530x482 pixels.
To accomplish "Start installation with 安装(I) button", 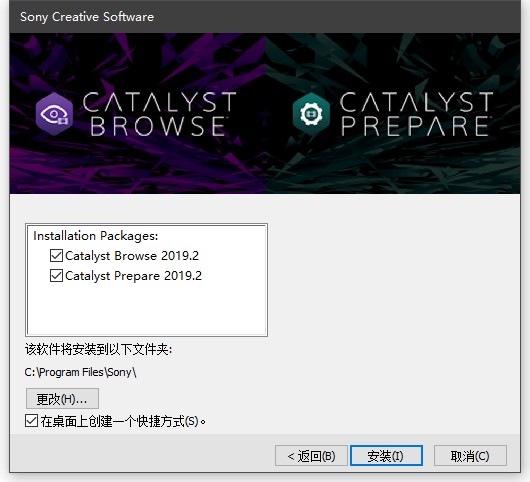I will point(386,456).
